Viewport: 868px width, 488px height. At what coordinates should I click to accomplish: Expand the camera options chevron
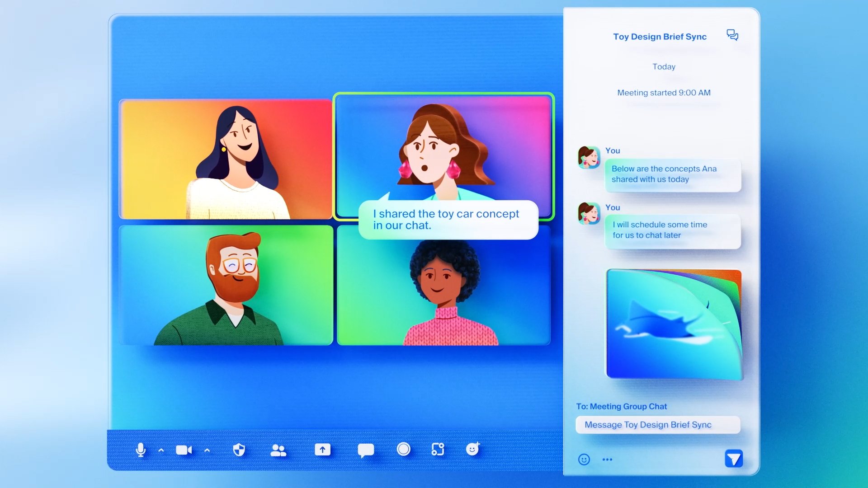207,450
